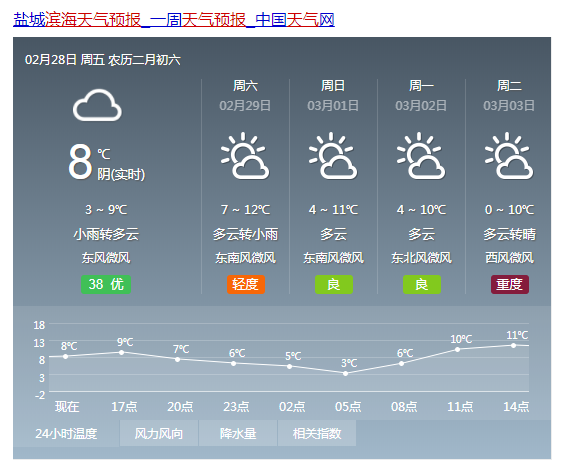This screenshot has height=464, width=563.
Task: Click the green 38 优 air quality badge
Action: [106, 284]
